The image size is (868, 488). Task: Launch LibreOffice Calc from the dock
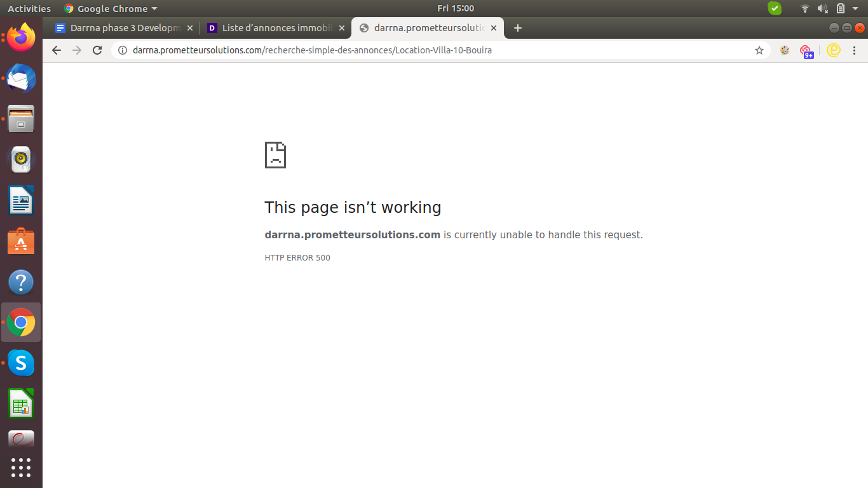(x=21, y=403)
